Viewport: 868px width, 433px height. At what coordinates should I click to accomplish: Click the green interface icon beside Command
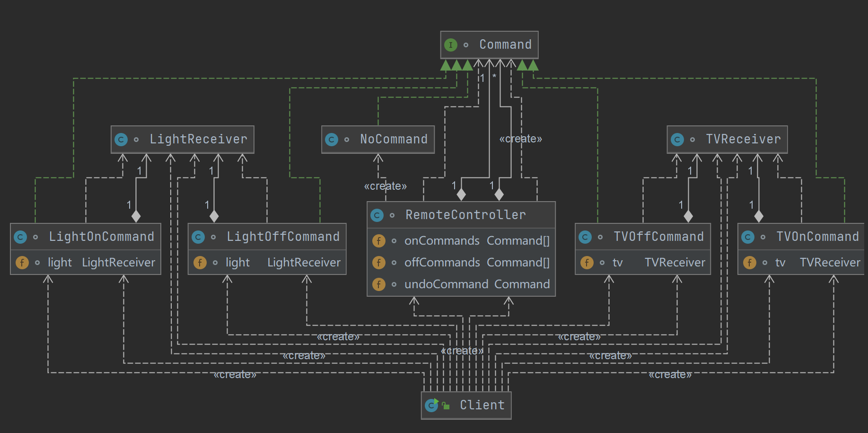450,45
